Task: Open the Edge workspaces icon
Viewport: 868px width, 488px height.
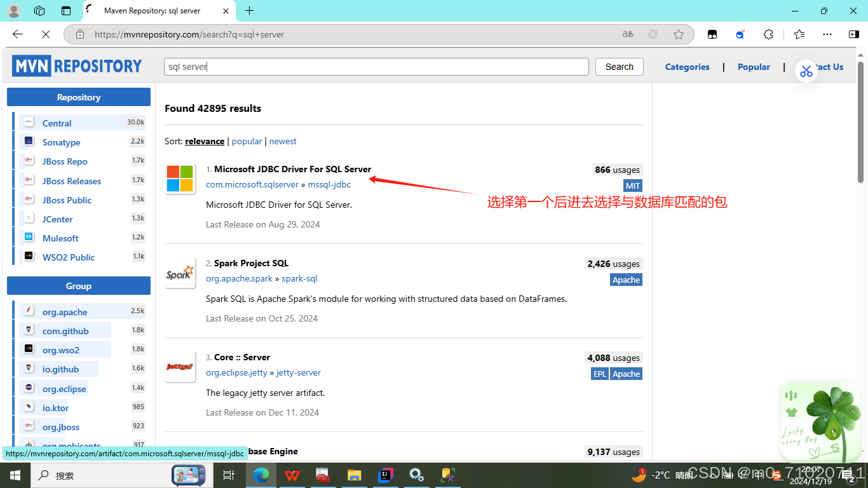Action: tap(39, 11)
